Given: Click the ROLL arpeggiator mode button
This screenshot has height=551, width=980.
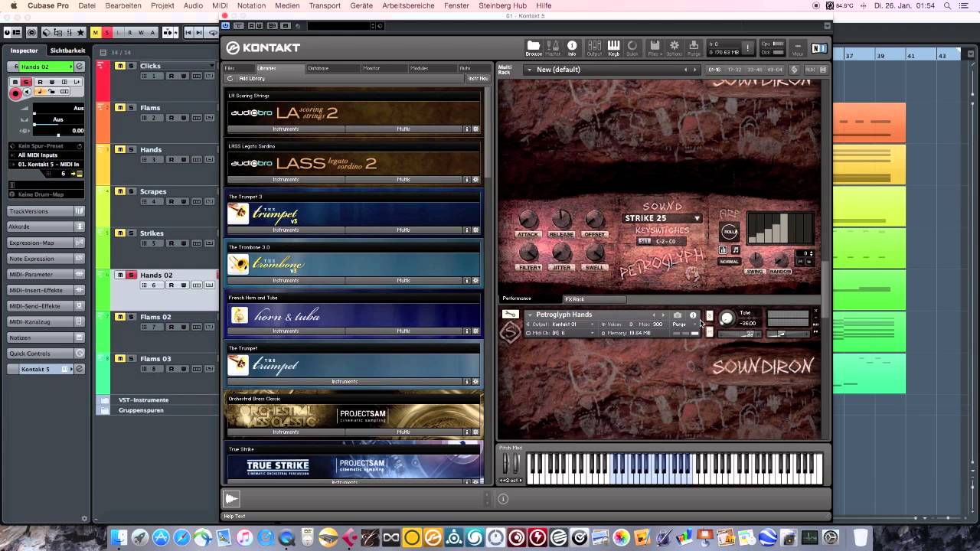Looking at the screenshot, I should 730,232.
